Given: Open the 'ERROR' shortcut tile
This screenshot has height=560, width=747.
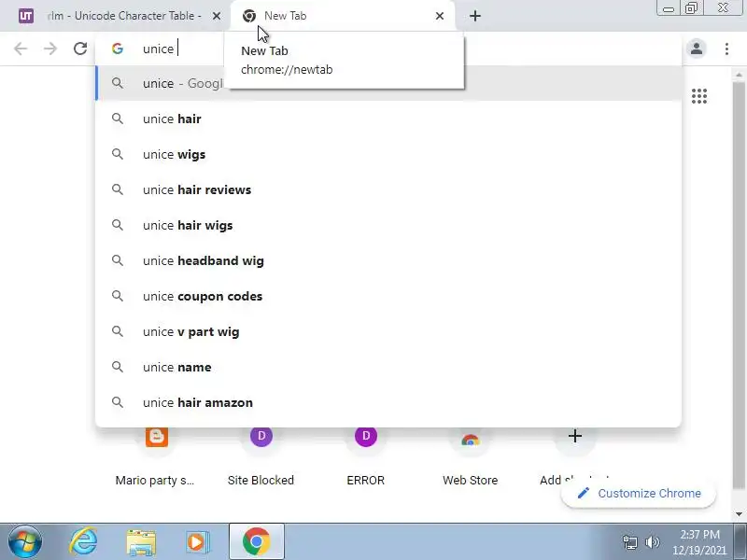Looking at the screenshot, I should pos(365,457).
